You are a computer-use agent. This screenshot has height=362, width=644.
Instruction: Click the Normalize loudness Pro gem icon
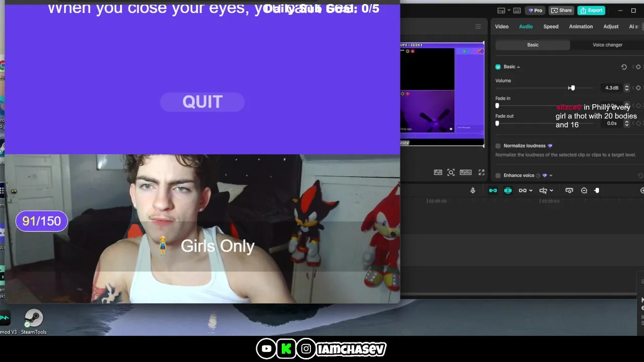[550, 146]
